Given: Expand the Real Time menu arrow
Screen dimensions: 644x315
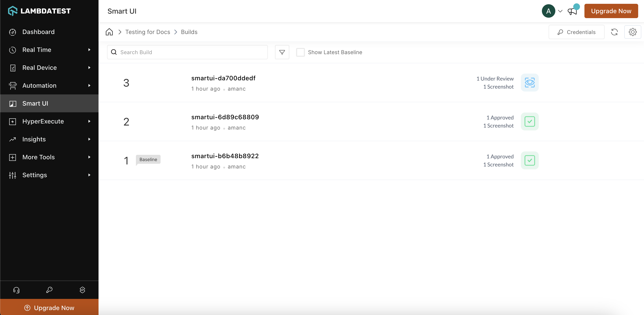Looking at the screenshot, I should tap(89, 50).
